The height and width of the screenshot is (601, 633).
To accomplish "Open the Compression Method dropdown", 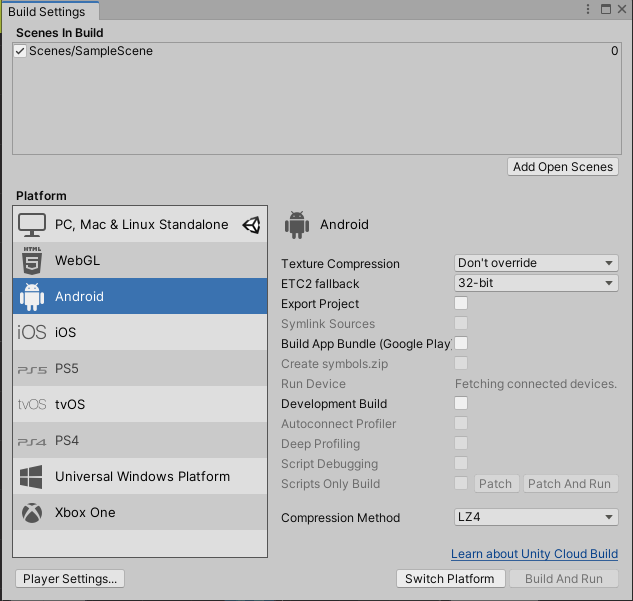I will (x=536, y=517).
